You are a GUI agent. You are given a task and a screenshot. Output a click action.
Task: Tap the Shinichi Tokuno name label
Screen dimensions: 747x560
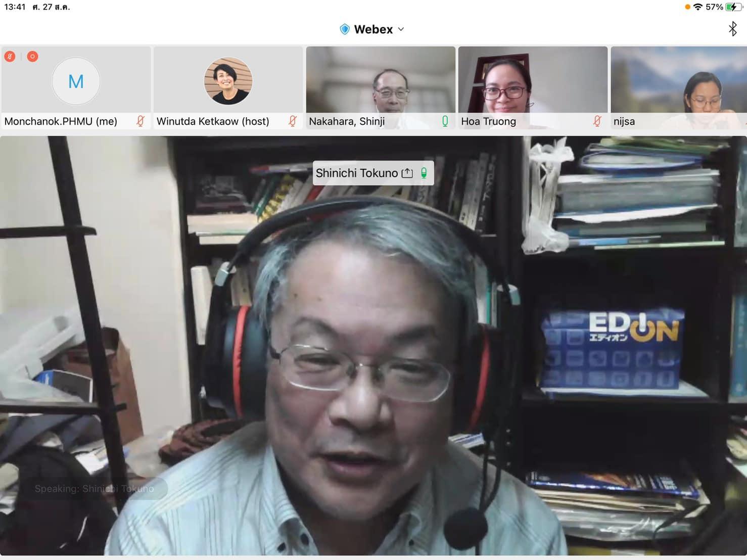357,173
